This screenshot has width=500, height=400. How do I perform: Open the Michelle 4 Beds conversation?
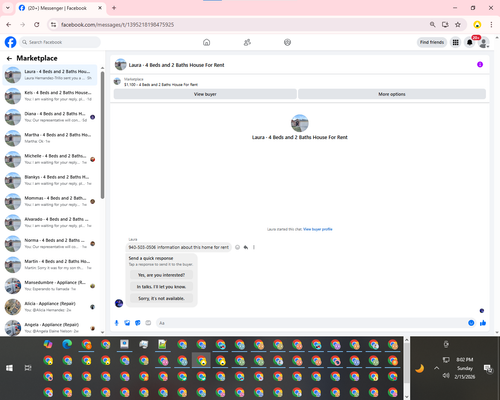[50, 159]
